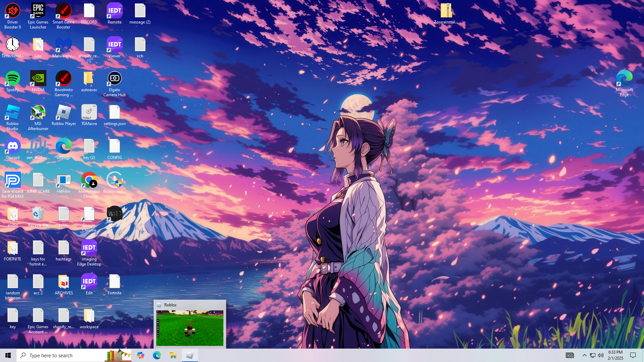644x362 pixels.
Task: Expand the hidden system tray icons
Action: tap(584, 355)
